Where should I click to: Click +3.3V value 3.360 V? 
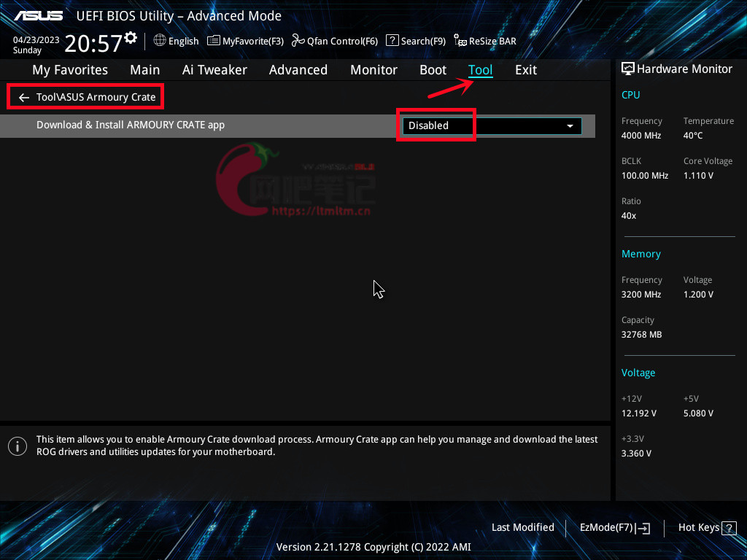(x=636, y=454)
